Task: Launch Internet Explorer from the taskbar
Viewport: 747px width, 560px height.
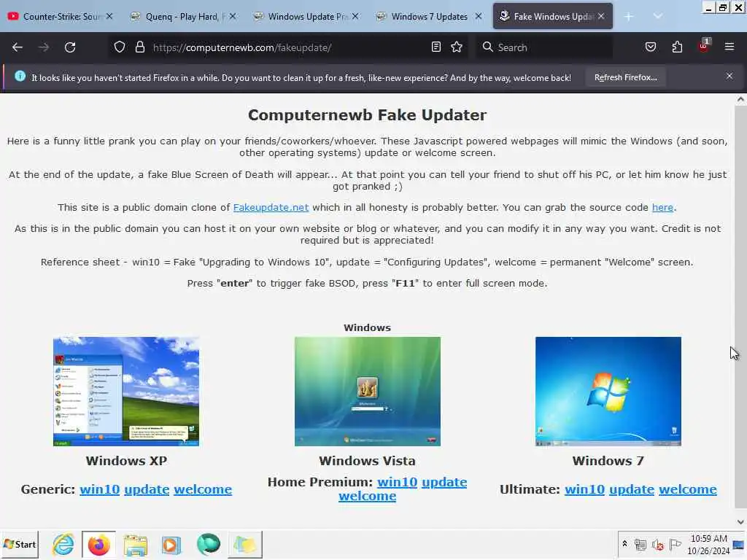Action: [63, 544]
